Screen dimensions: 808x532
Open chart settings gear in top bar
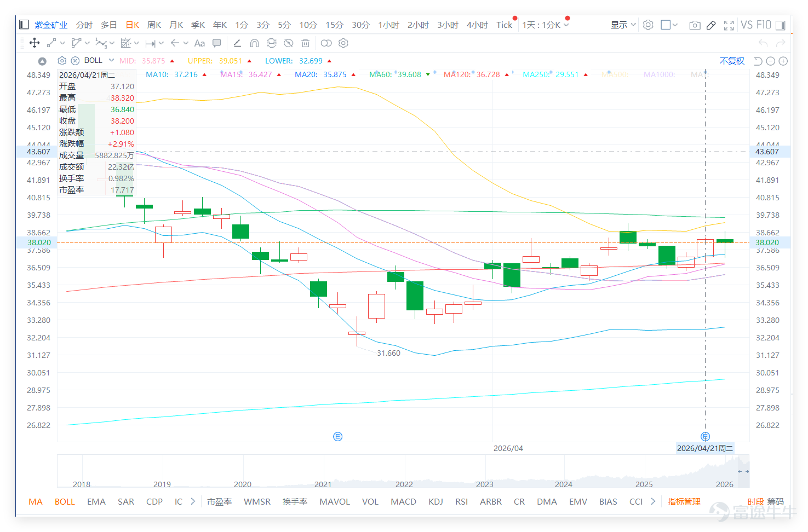click(648, 25)
